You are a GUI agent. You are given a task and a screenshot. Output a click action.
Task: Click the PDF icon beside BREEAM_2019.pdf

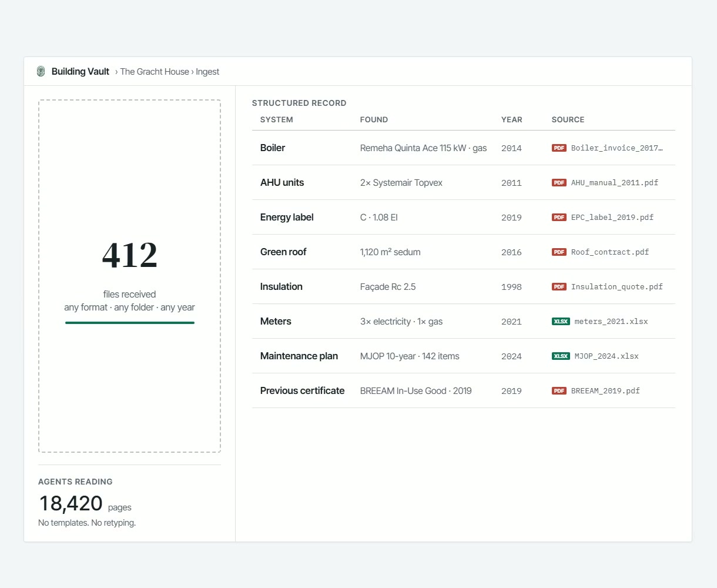[x=559, y=391]
